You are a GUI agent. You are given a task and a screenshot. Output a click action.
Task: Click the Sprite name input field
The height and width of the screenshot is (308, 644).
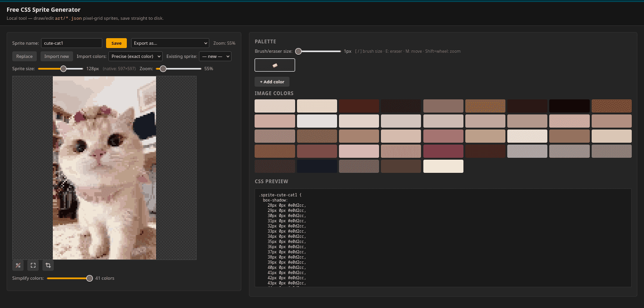click(72, 43)
